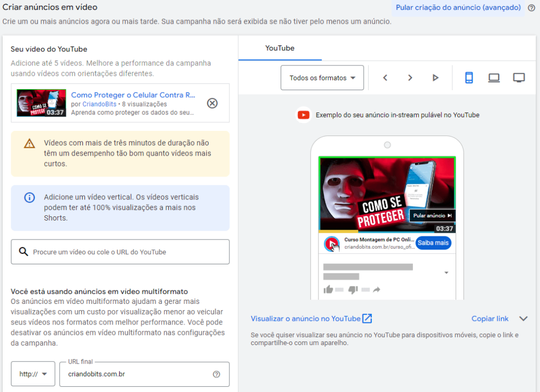Expand the chevron next to Copiar link

pyautogui.click(x=524, y=318)
